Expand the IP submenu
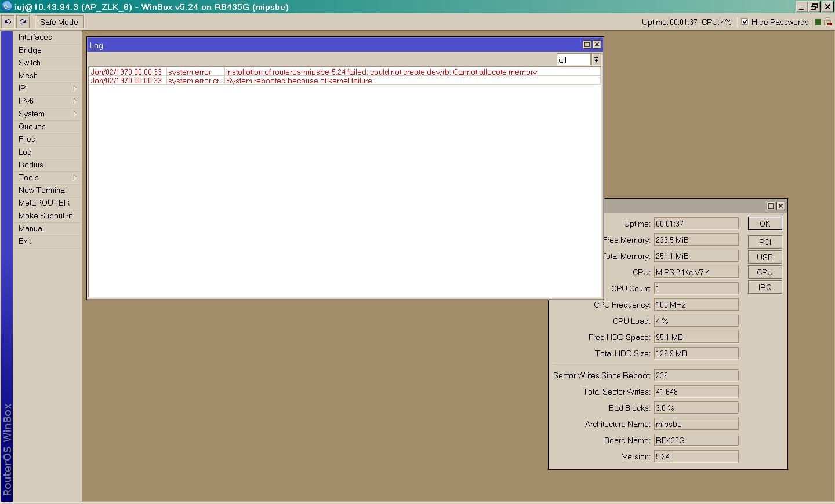 pos(47,88)
